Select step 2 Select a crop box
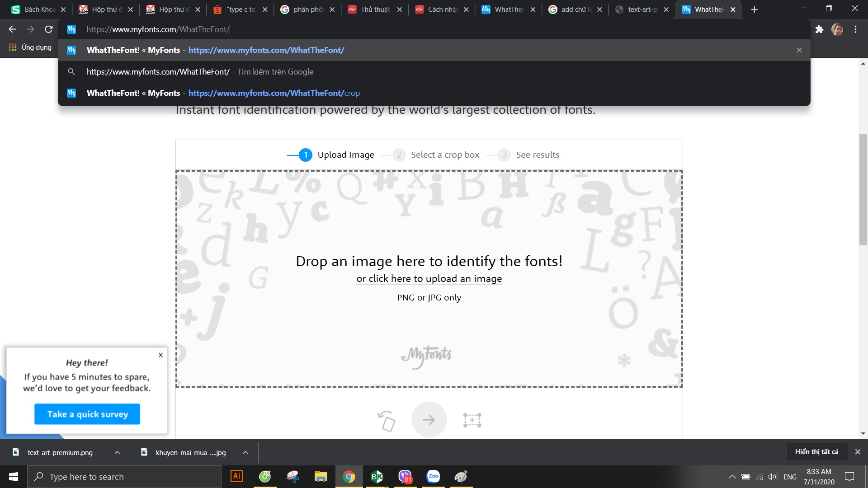Viewport: 868px width, 488px height. [x=436, y=155]
